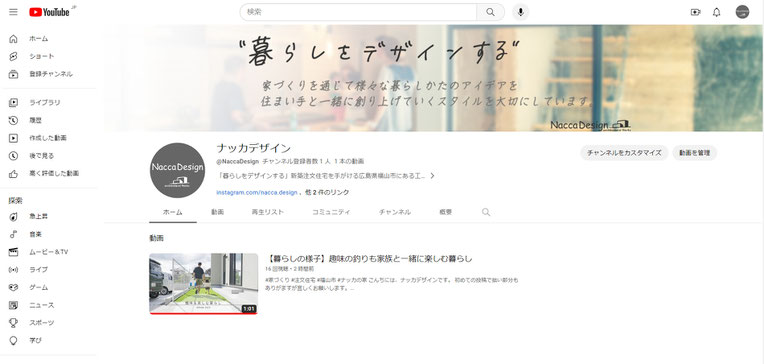Viewport: 764px width, 364px height.
Task: Click the YouTube logo
Action: tap(49, 12)
